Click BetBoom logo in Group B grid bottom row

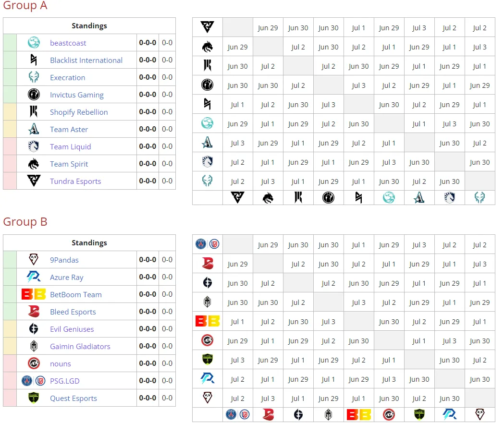(x=359, y=415)
